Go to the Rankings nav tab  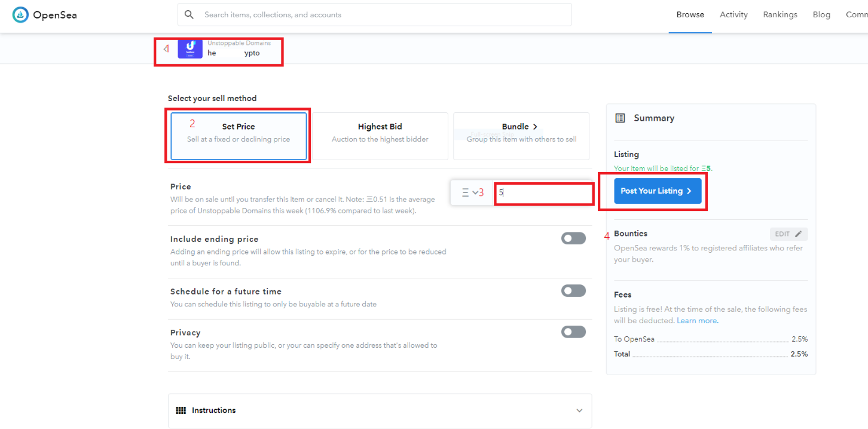[780, 15]
